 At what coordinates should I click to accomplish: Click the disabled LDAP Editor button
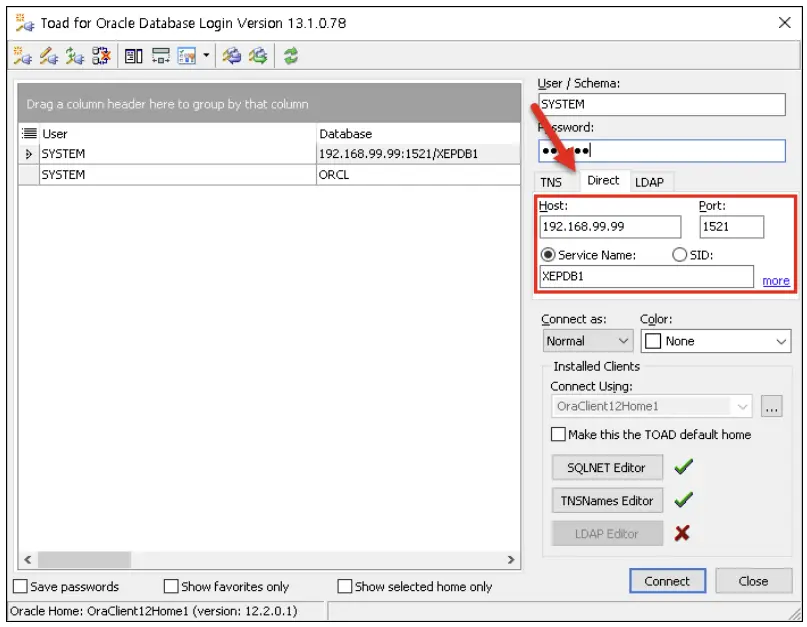click(x=607, y=534)
